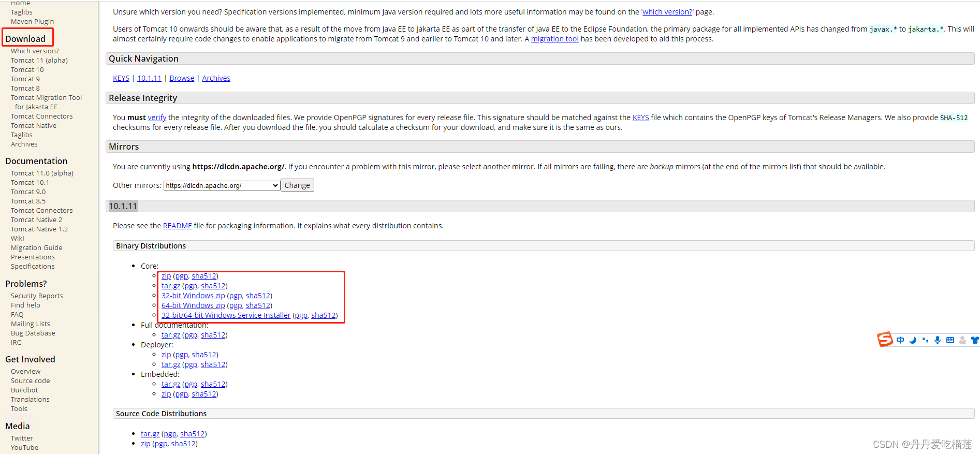The image size is (980, 454).
Task: Open Tomcat Migration Tool sidebar link
Action: (46, 98)
